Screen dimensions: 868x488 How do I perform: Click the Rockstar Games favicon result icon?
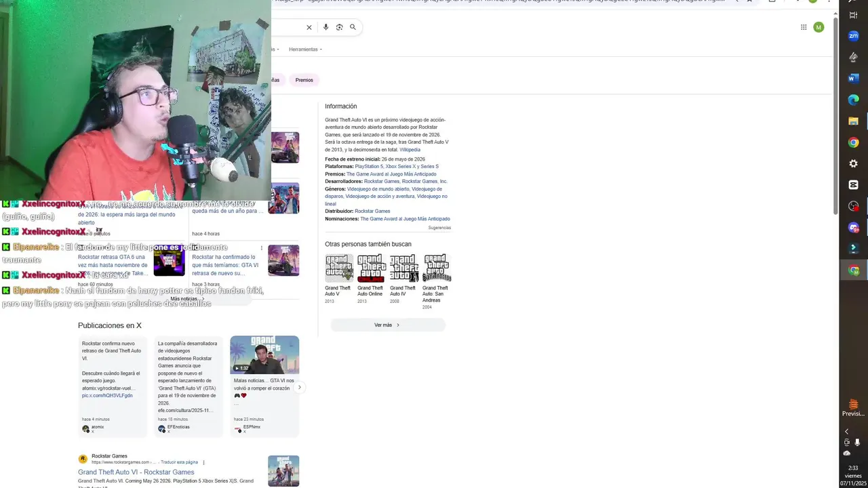[x=83, y=460]
